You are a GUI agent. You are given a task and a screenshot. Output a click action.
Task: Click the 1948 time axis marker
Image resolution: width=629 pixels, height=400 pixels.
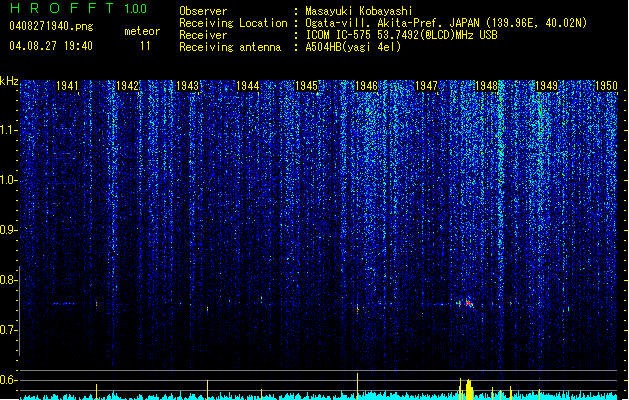click(486, 85)
